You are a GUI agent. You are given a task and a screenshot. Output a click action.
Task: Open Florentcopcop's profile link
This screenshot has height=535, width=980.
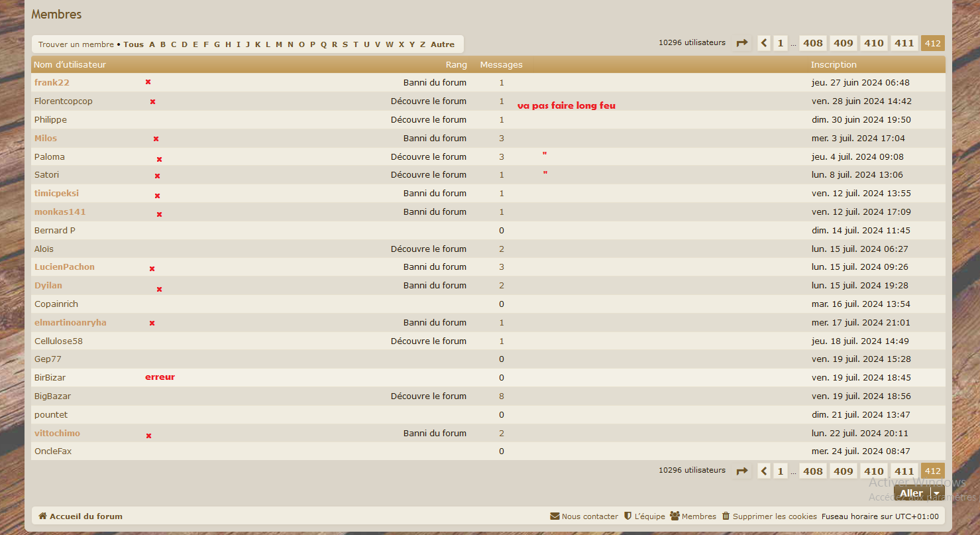64,101
